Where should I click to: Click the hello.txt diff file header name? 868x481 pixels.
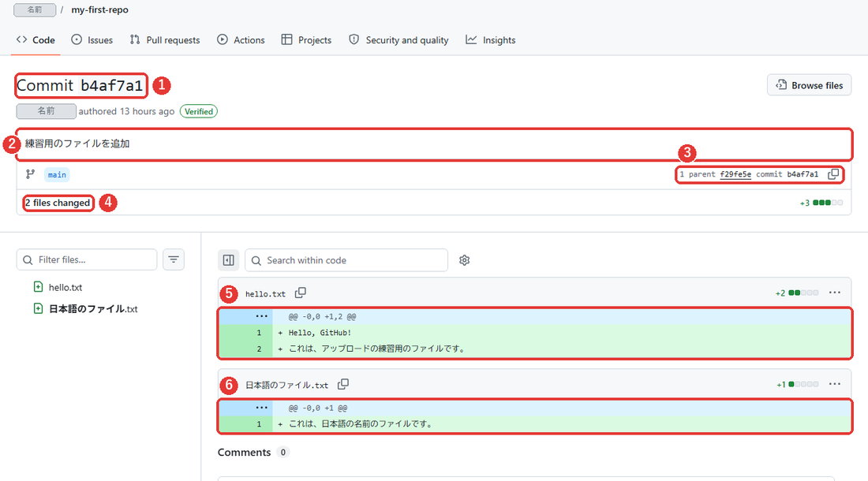click(265, 294)
